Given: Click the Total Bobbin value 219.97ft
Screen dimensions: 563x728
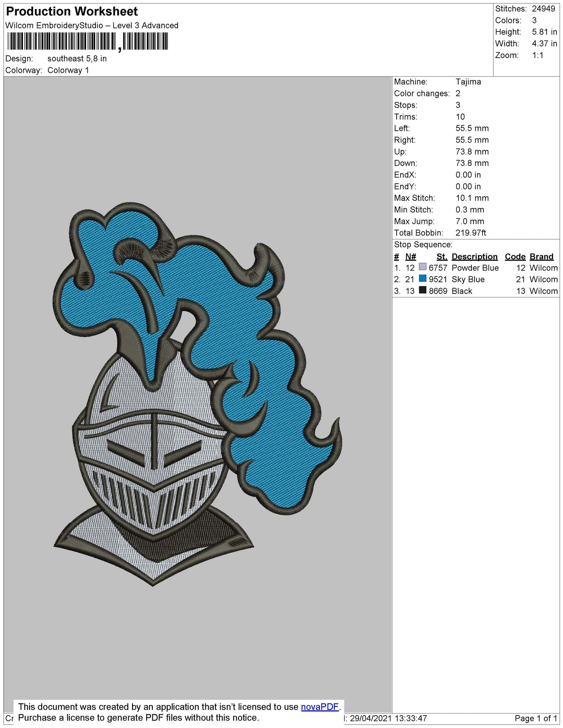Looking at the screenshot, I should click(471, 233).
